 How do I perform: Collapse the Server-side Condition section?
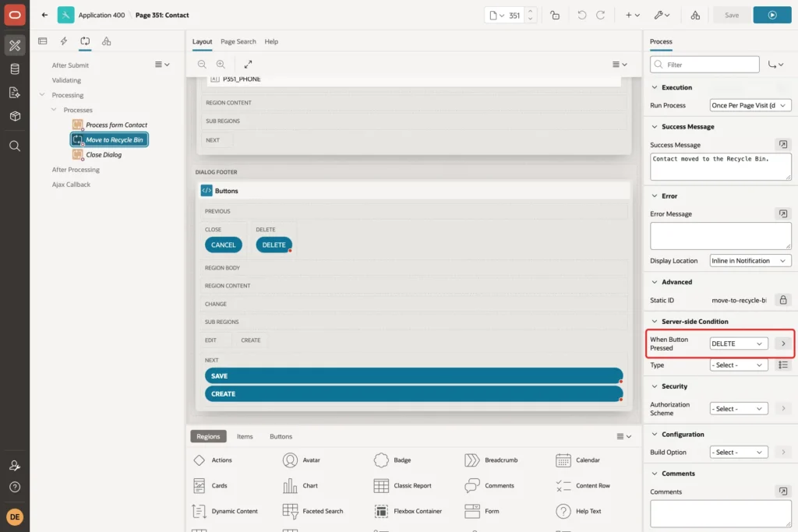coord(655,322)
